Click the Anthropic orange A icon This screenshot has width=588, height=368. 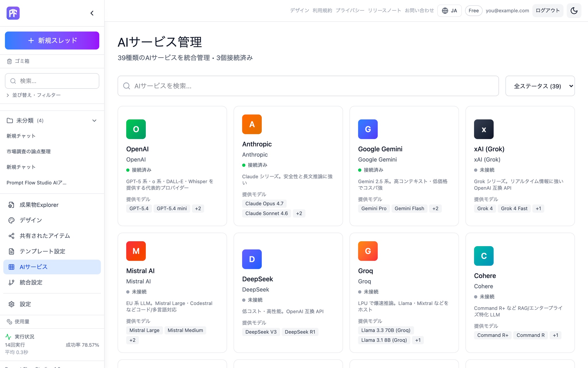point(252,124)
